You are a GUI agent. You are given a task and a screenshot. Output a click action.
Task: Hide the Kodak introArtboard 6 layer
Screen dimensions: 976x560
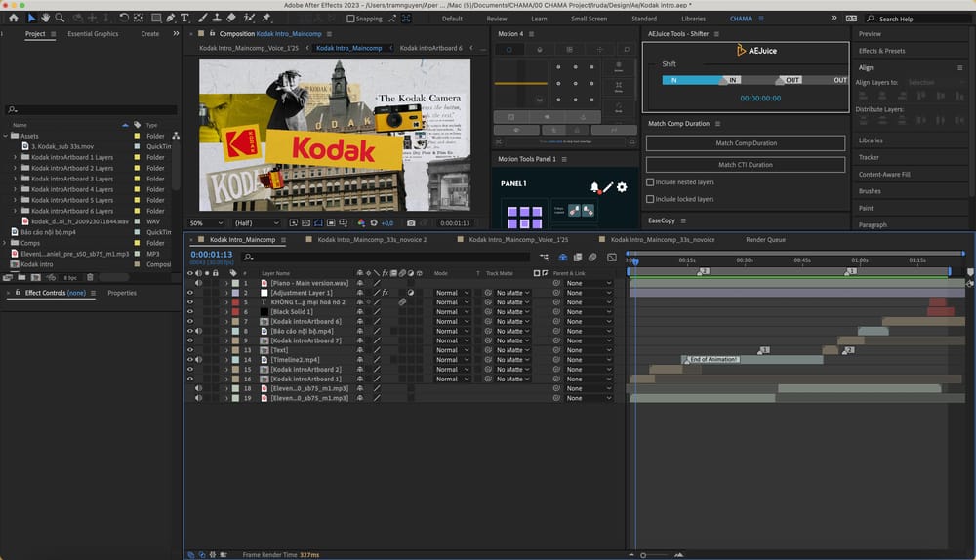tap(190, 321)
